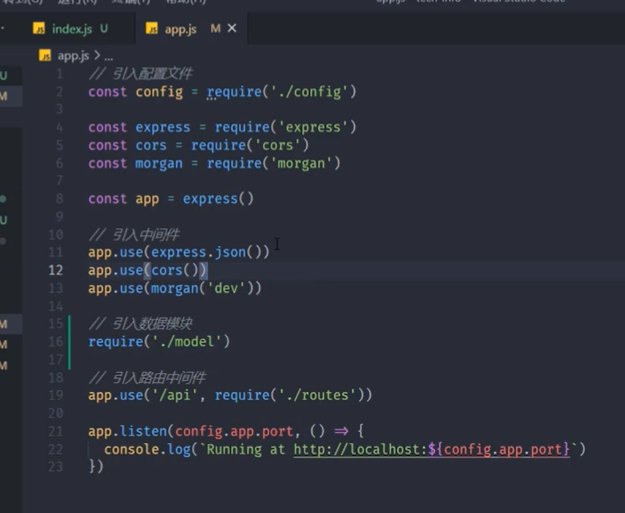
Task: Place cursor at cors() on line 12
Action: pos(175,270)
